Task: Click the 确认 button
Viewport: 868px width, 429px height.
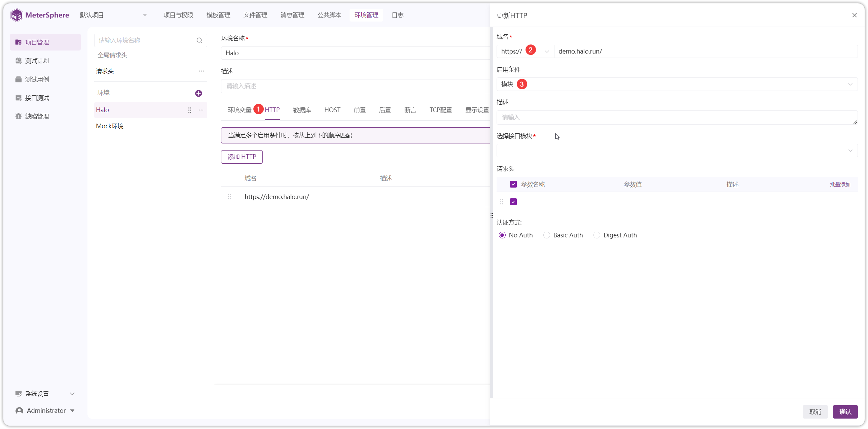Action: [x=845, y=411]
